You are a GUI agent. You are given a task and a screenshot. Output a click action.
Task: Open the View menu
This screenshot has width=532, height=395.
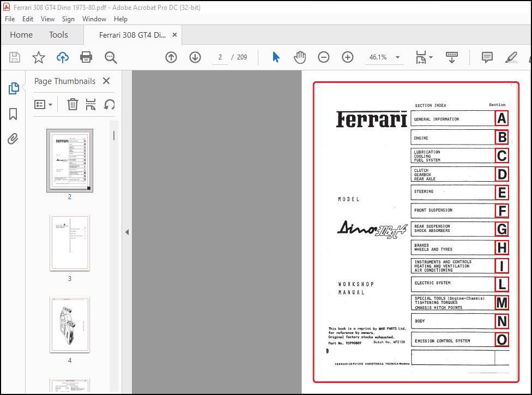click(x=47, y=19)
